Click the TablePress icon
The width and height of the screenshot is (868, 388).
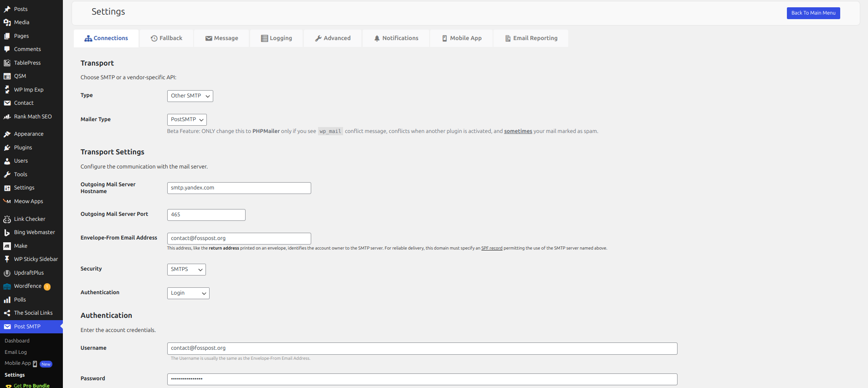(7, 63)
